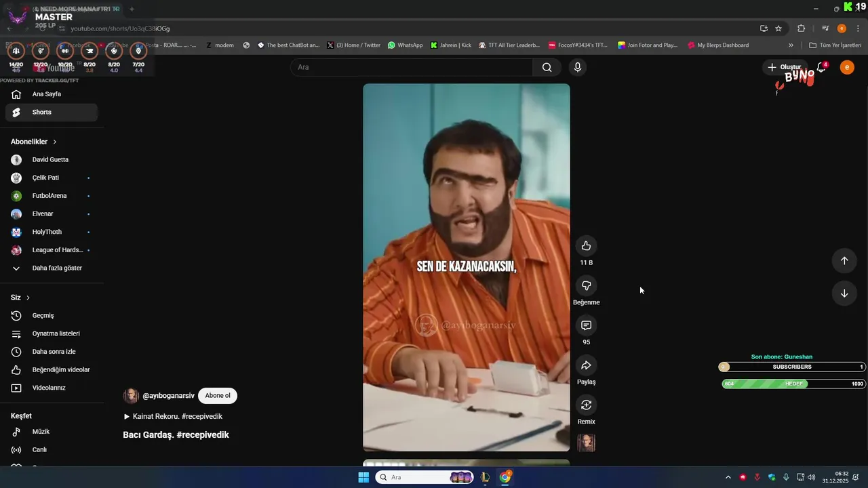Expand the Siz section chevron
This screenshot has height=488, width=868.
(28, 298)
